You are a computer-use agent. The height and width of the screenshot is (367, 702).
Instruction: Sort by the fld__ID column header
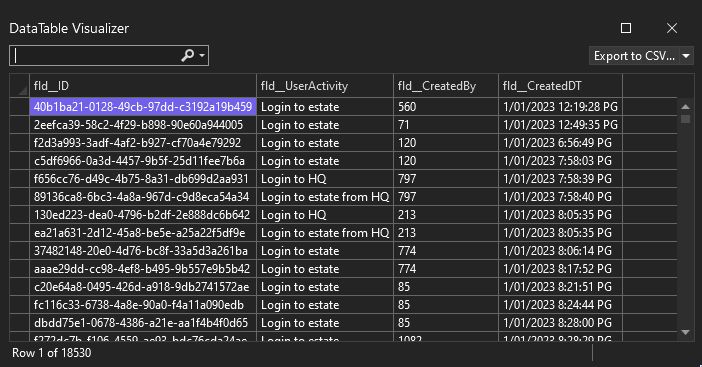tap(143, 86)
